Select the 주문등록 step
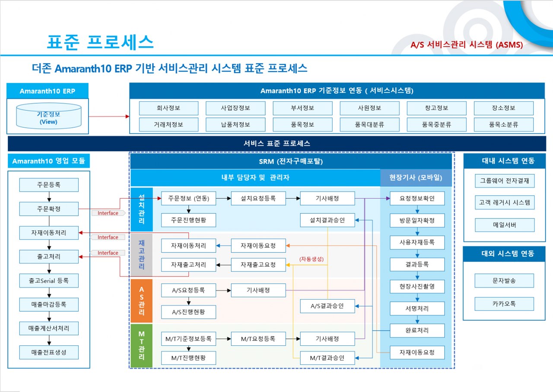Viewport: 553px width, 392px height. [x=49, y=185]
